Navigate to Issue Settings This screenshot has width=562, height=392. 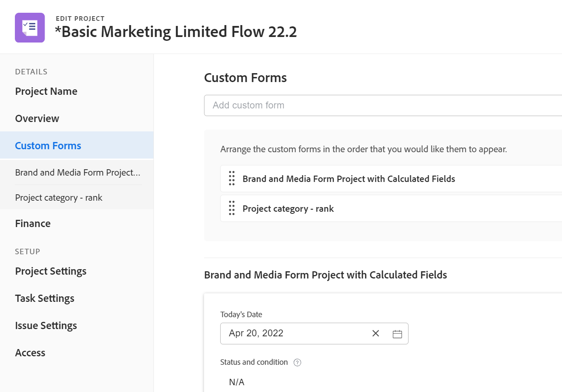tap(46, 326)
